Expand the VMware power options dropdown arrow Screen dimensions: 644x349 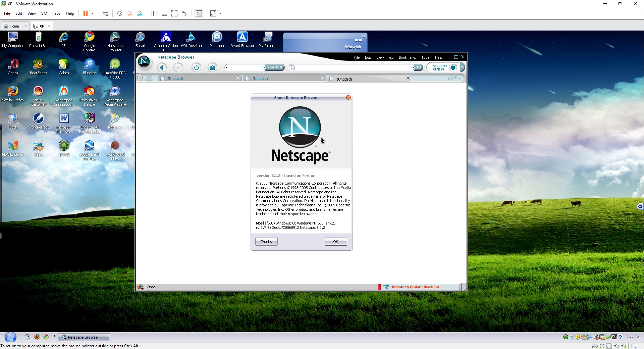pyautogui.click(x=93, y=13)
